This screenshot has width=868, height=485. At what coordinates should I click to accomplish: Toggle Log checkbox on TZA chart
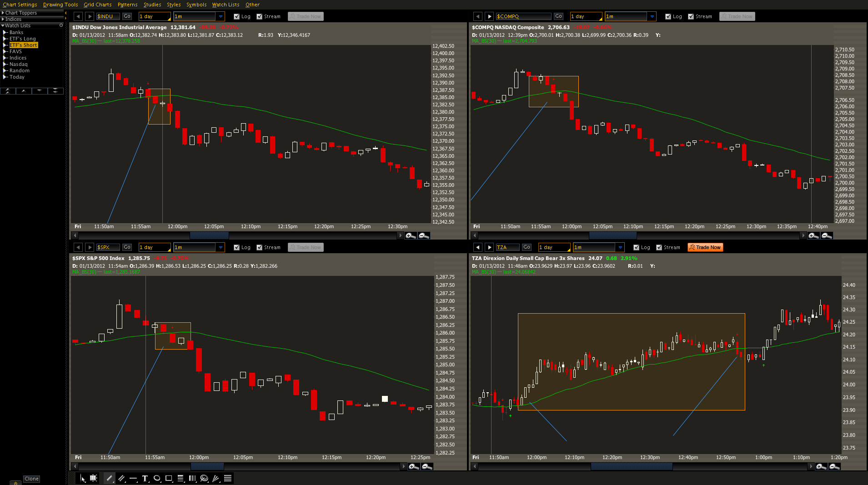[636, 247]
